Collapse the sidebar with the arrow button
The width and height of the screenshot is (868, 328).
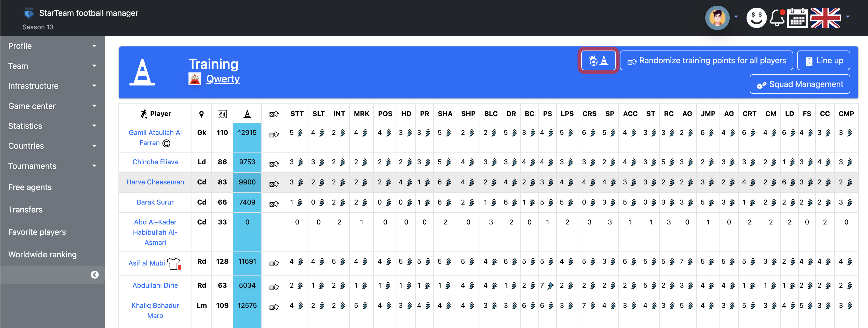coord(95,275)
